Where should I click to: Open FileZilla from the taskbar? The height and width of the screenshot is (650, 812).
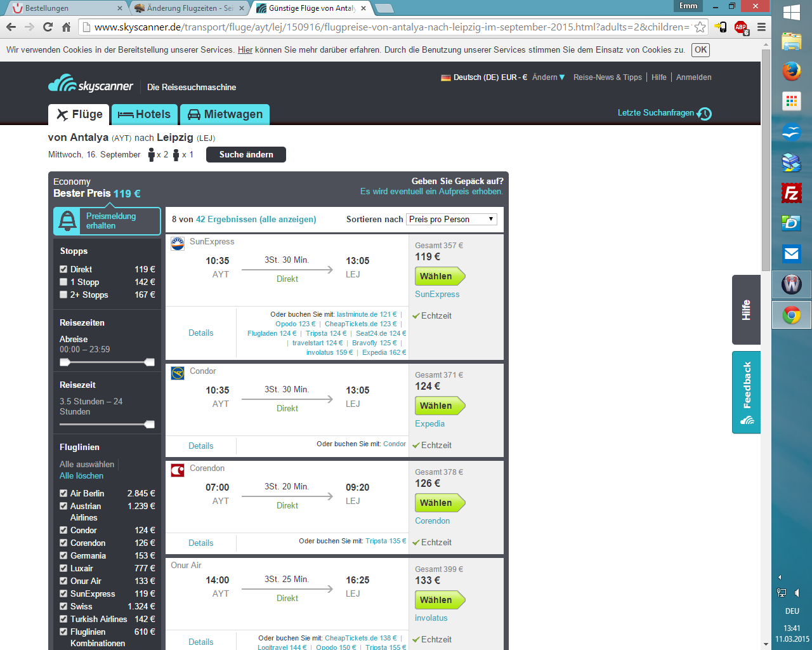coord(791,193)
